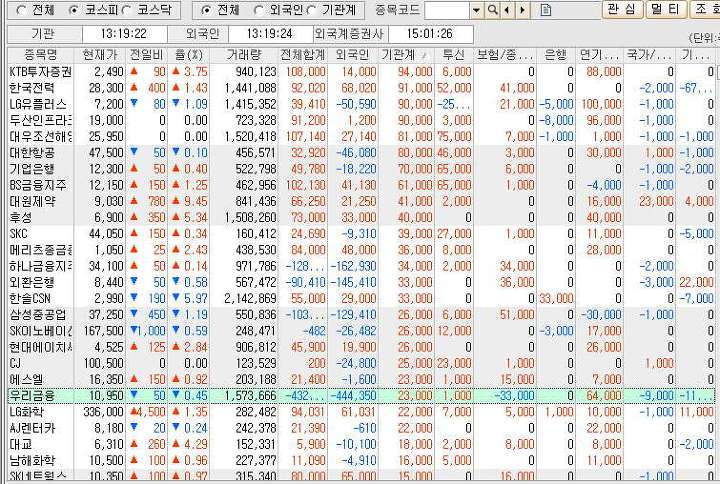
Task: Sort by the 은행 column header
Action: click(x=556, y=55)
